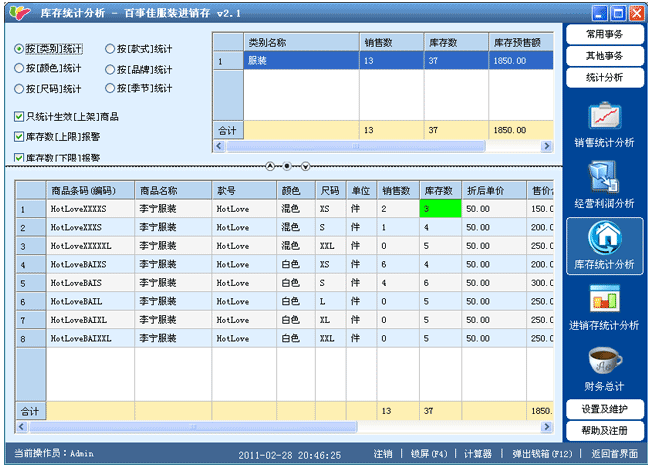Image resolution: width=650 pixels, height=467 pixels.
Task: Click 折后单价 column header
Action: (494, 191)
